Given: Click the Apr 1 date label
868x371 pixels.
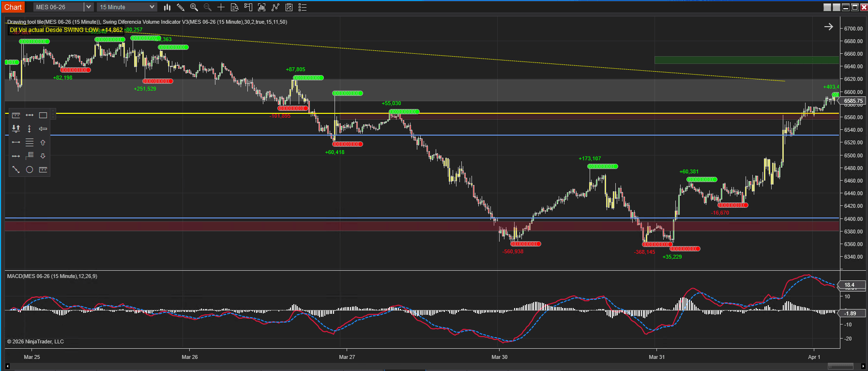Looking at the screenshot, I should [814, 357].
